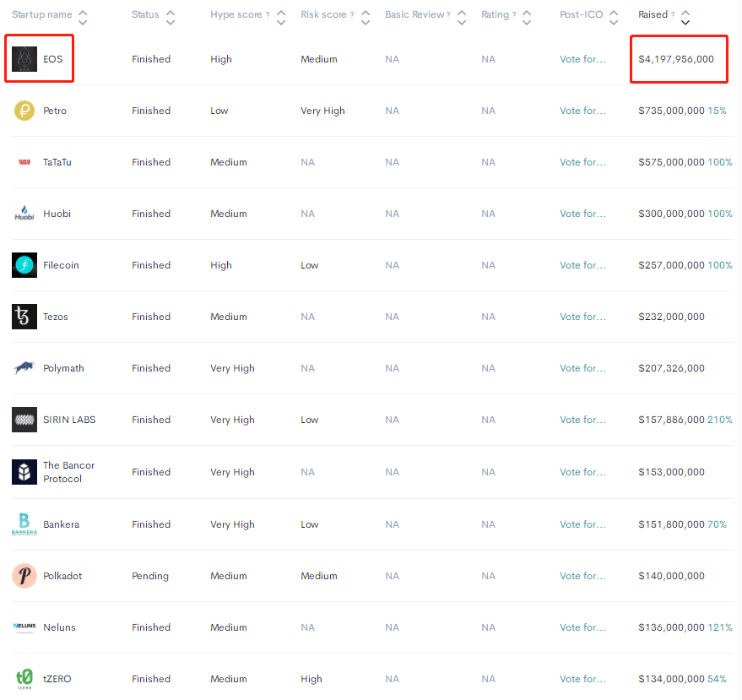Sort table by Risk score
Screen dimensions: 742x700
[366, 18]
